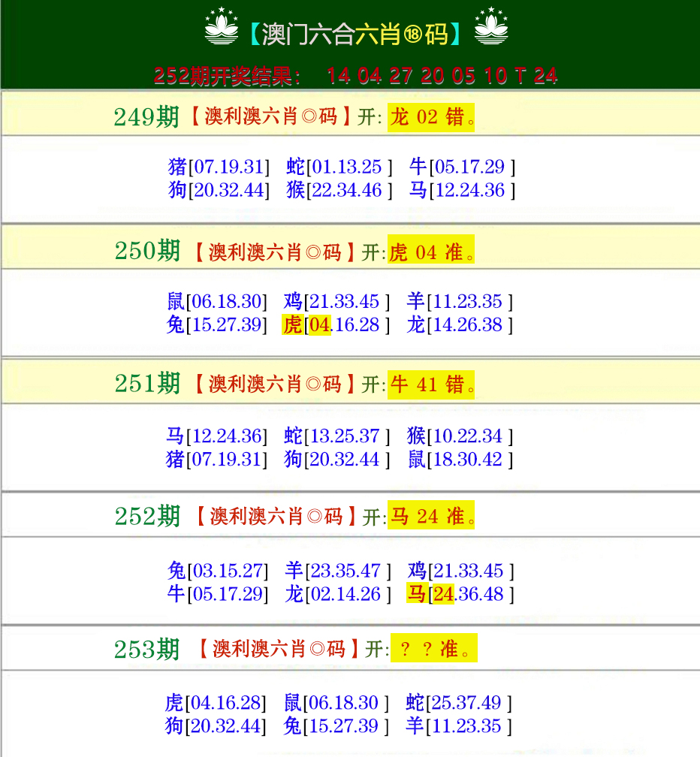Image resolution: width=700 pixels, height=757 pixels.
Task: Select 兔[15.27.39] in period 253
Action: (x=336, y=725)
